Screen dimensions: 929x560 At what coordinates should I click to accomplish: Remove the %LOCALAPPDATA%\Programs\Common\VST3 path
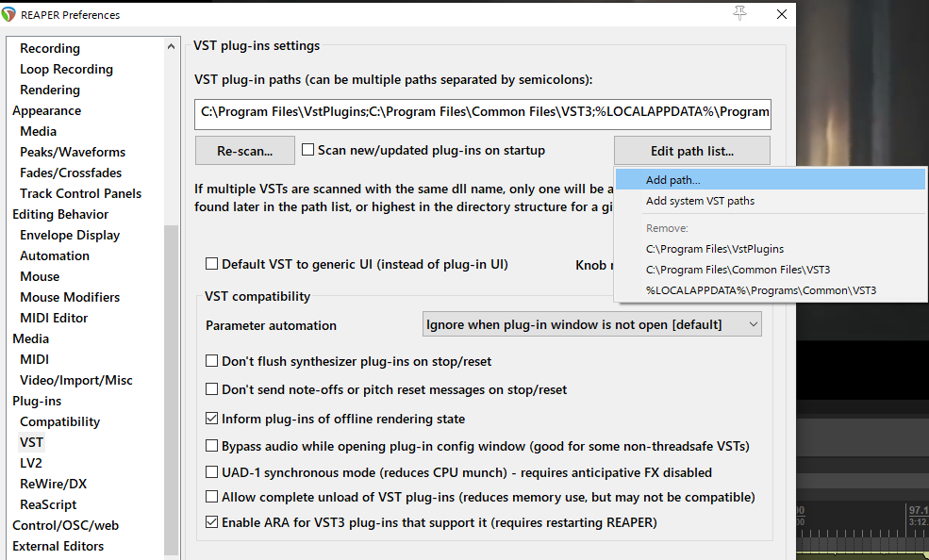[771, 290]
